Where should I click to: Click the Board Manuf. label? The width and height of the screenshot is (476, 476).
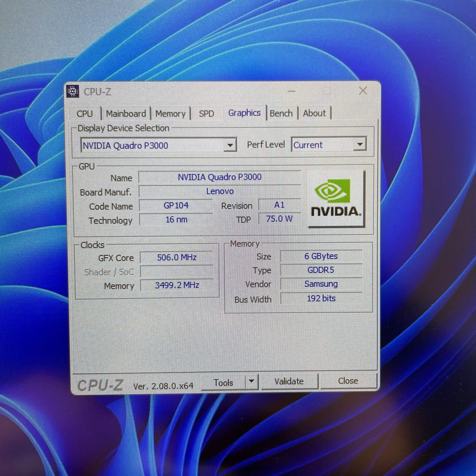106,192
